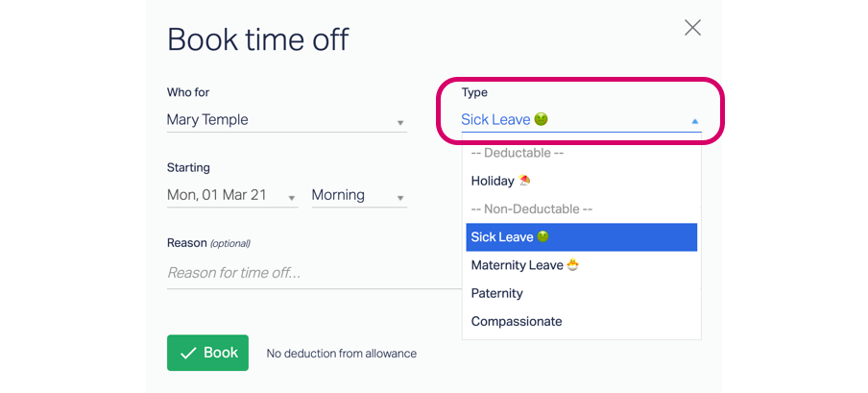
Task: Choose Maternity Leave from the list
Action: click(x=581, y=265)
